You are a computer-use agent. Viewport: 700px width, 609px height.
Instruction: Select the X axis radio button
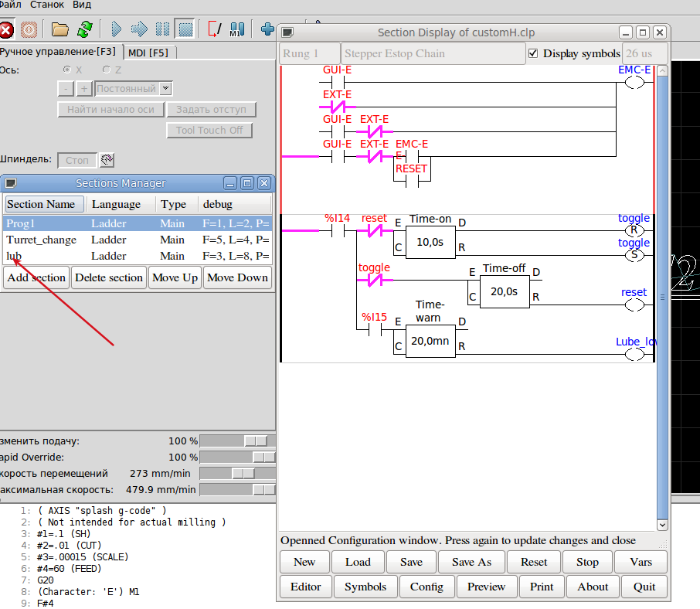[x=67, y=70]
